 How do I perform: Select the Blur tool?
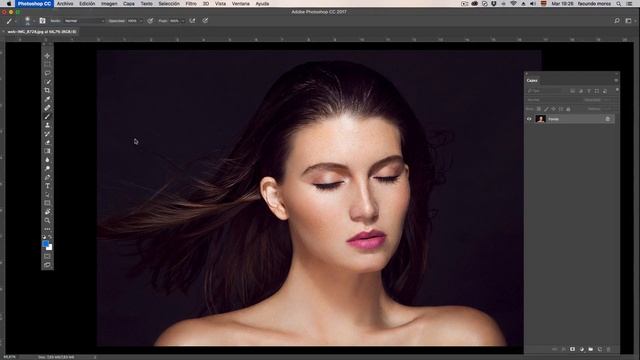(47, 160)
